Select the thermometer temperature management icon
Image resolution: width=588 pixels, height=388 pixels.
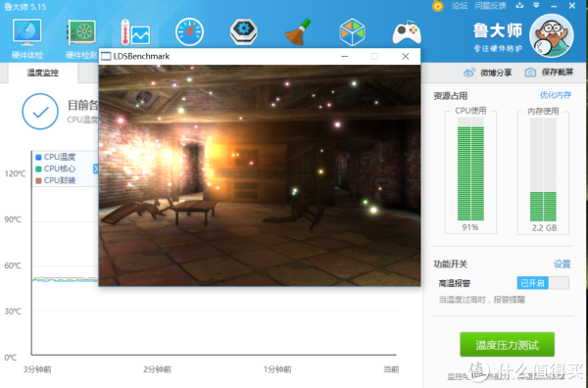click(135, 32)
